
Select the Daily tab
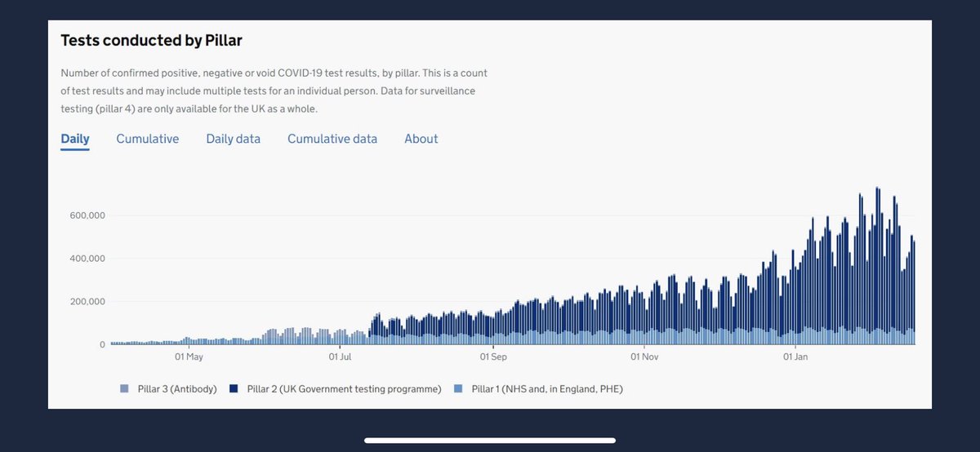point(75,139)
